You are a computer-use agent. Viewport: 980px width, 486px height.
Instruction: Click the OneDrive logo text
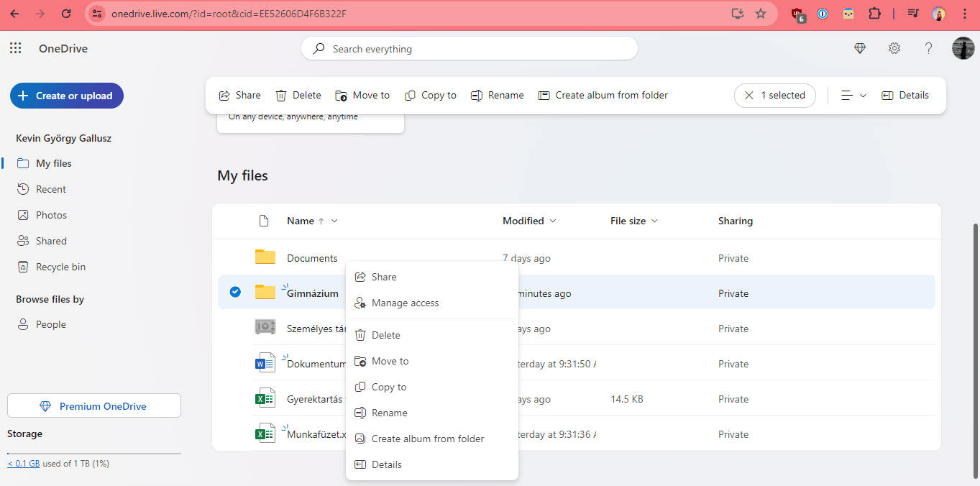point(63,49)
